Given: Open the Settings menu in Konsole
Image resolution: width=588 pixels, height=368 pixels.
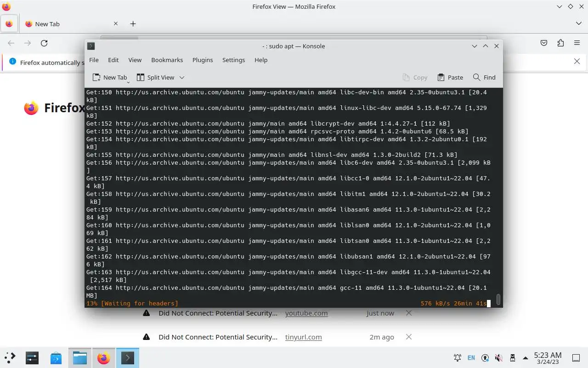Looking at the screenshot, I should pyautogui.click(x=233, y=60).
